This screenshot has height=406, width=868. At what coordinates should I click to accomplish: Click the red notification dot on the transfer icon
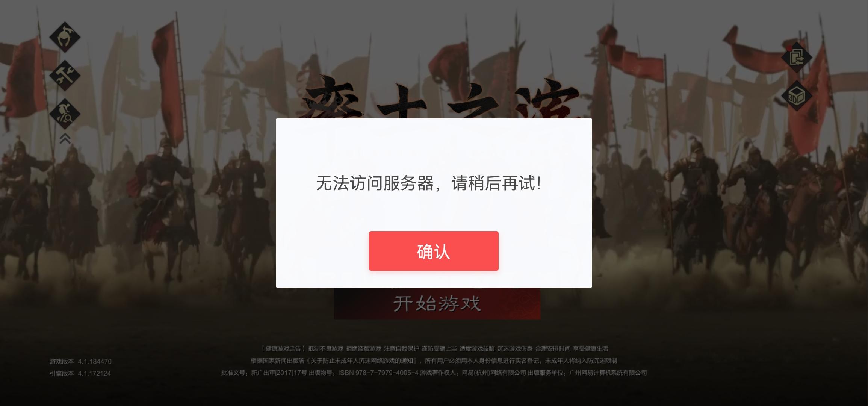pos(789,48)
